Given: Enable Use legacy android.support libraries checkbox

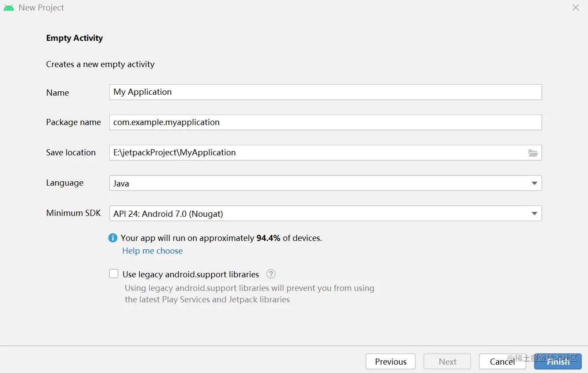Looking at the screenshot, I should click(x=114, y=274).
